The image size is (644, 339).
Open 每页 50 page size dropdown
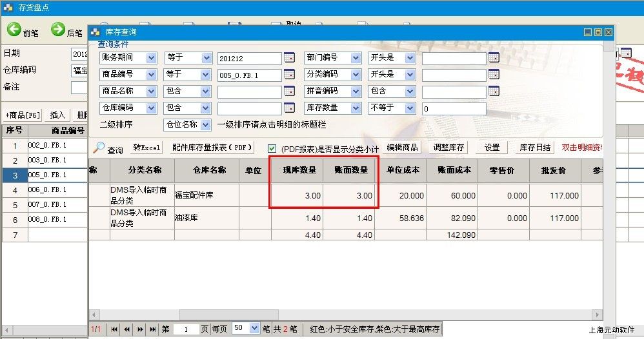pos(254,328)
